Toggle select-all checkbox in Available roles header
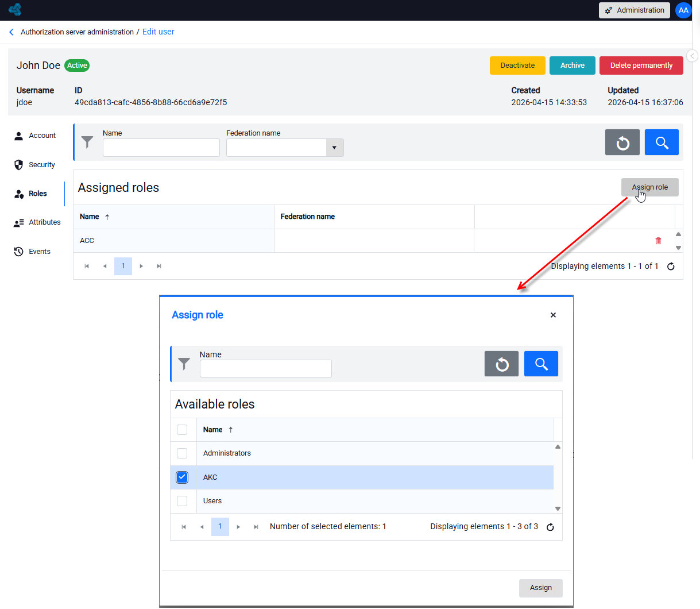Viewport: 700px width, 609px height. pos(182,430)
